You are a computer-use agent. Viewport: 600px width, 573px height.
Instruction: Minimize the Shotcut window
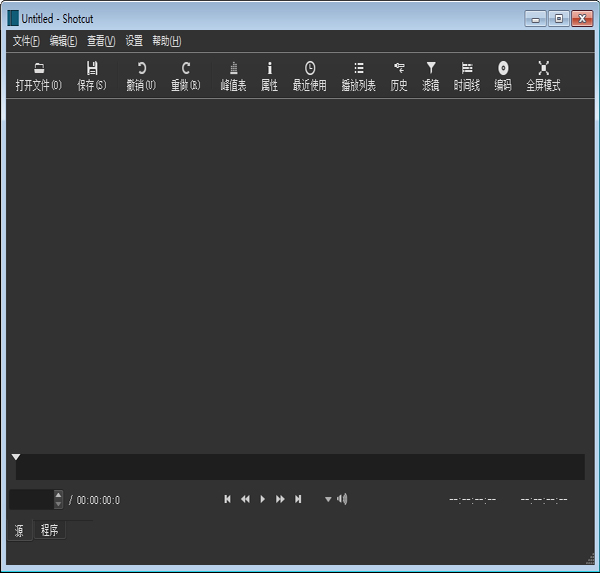535,19
